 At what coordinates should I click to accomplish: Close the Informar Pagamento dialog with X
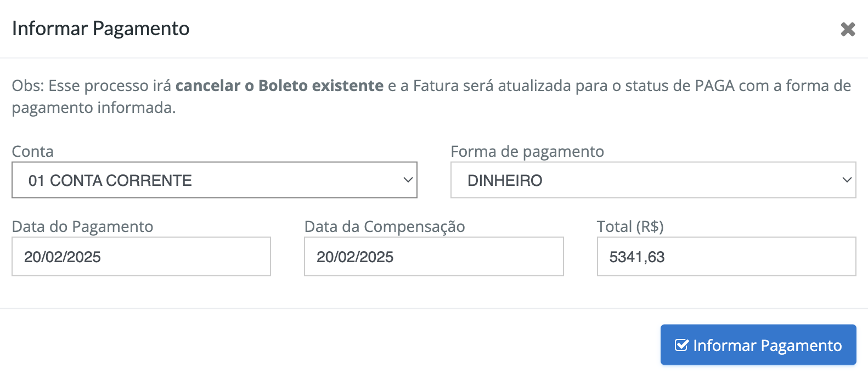coord(848,29)
